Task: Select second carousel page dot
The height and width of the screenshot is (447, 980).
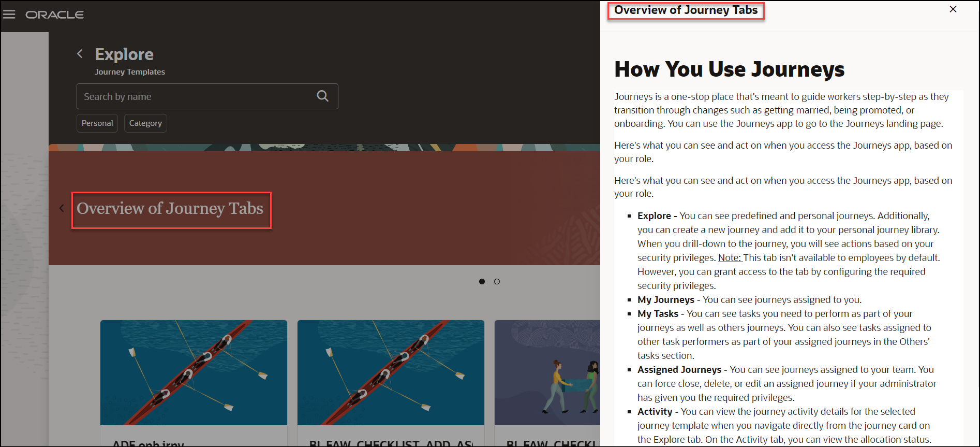Action: (x=497, y=282)
